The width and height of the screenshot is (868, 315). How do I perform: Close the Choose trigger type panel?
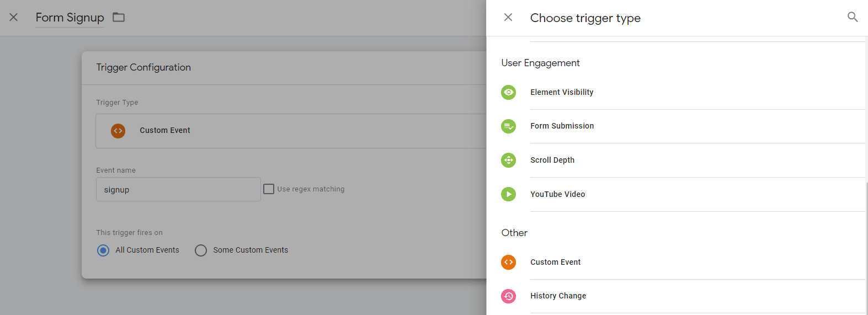click(x=508, y=18)
